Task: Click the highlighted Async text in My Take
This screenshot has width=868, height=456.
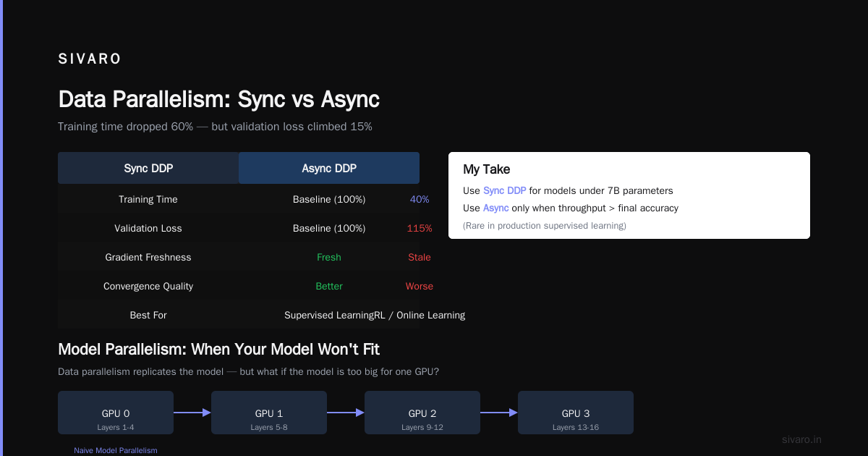Action: (x=496, y=208)
